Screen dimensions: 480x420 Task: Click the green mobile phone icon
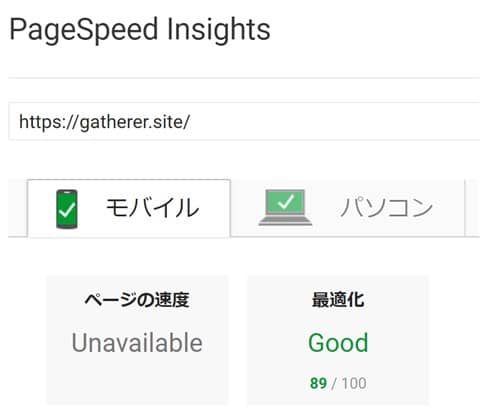(67, 209)
